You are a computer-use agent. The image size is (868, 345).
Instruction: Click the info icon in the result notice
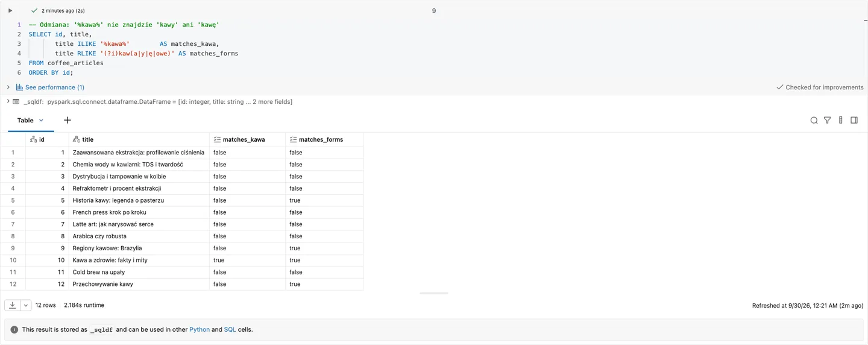tap(14, 330)
